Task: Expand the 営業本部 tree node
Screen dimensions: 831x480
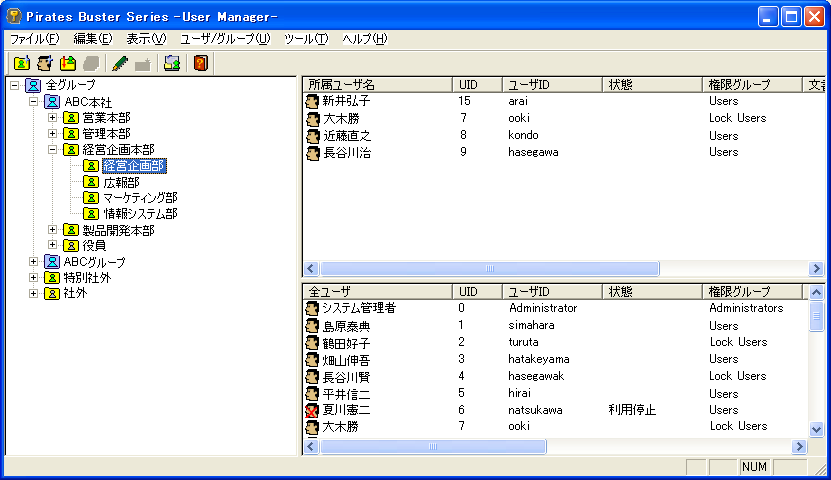Action: click(53, 118)
